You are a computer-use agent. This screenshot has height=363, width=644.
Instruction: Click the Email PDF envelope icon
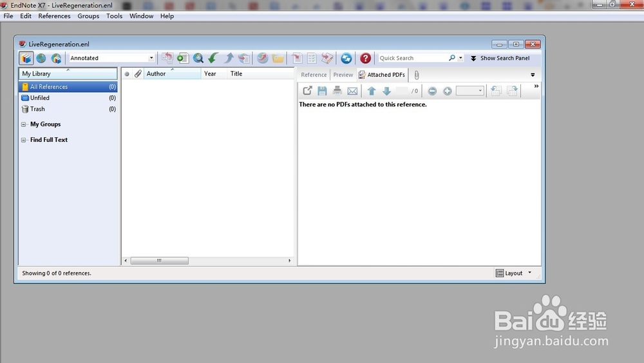(352, 91)
